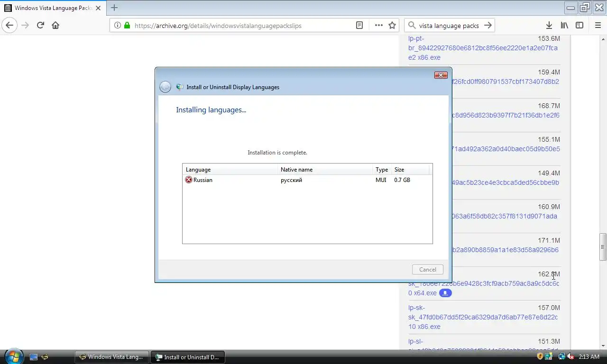Screen dimensions: 607x364
Task: Select the Russian language row
Action: (x=307, y=180)
